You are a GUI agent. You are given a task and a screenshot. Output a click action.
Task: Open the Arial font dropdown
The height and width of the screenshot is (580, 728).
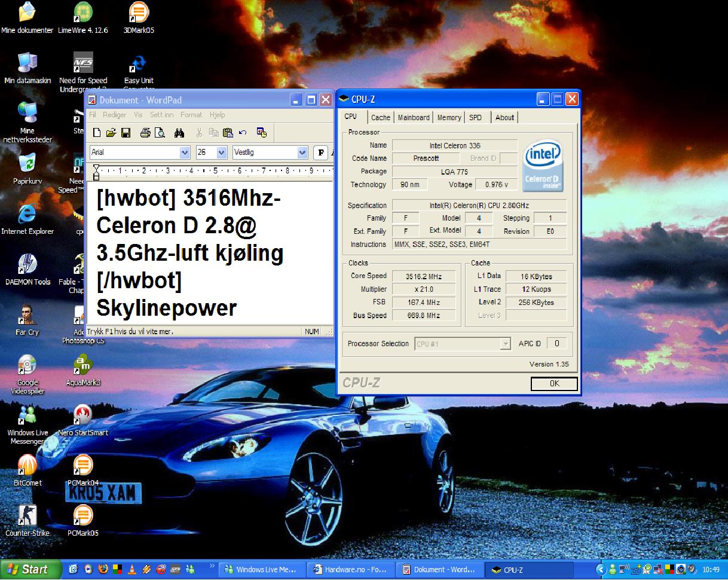pyautogui.click(x=184, y=152)
